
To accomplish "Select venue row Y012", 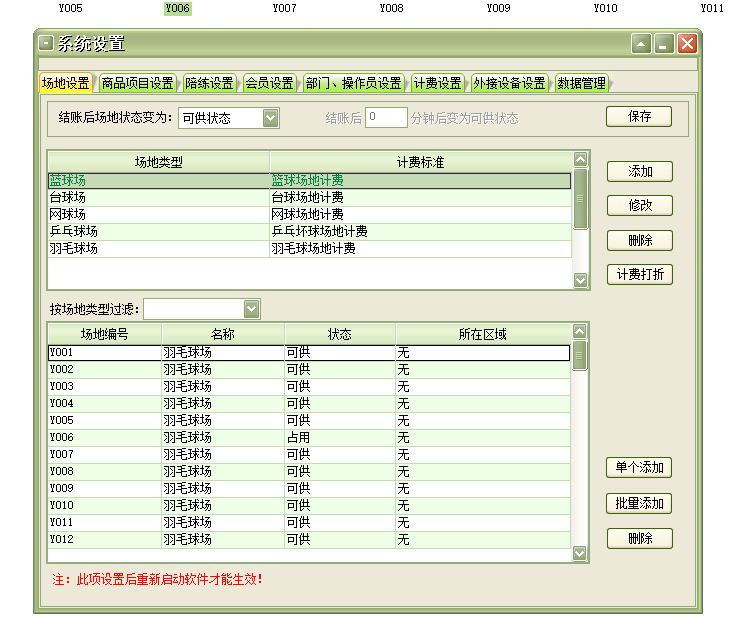I will 309,540.
